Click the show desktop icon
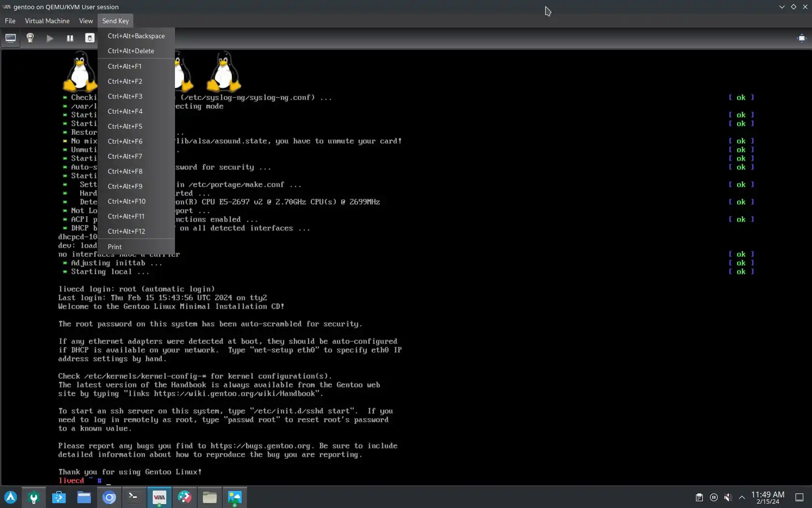 point(799,497)
